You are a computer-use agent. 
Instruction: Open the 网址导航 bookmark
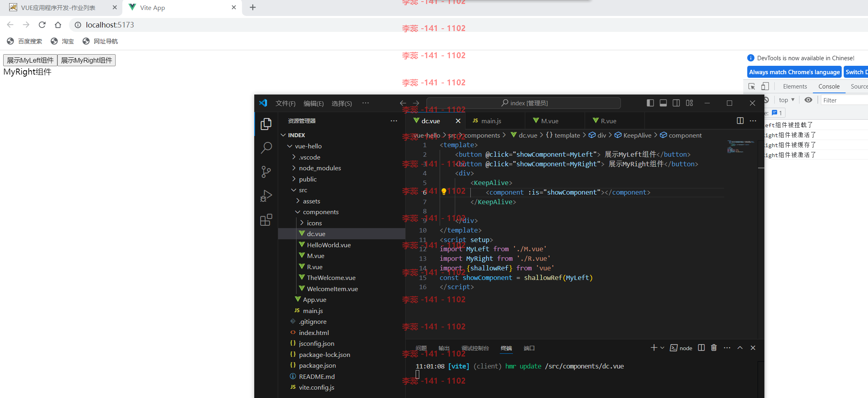pos(100,41)
